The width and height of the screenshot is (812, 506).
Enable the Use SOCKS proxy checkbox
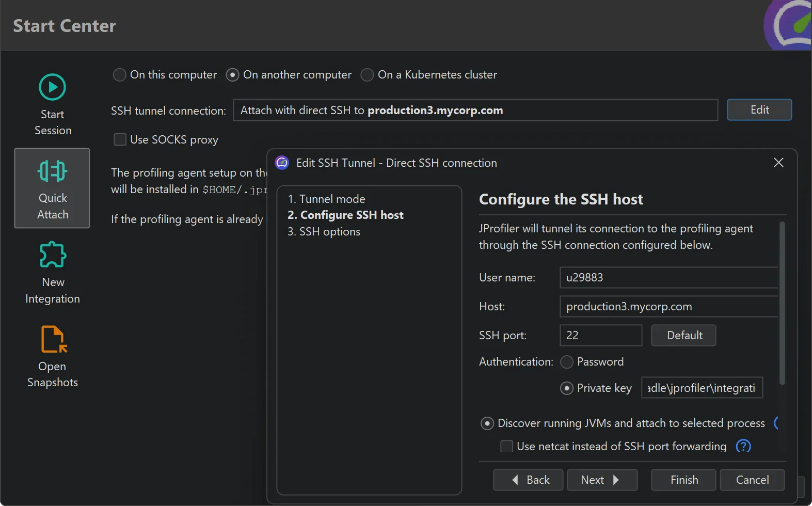(x=166, y=140)
